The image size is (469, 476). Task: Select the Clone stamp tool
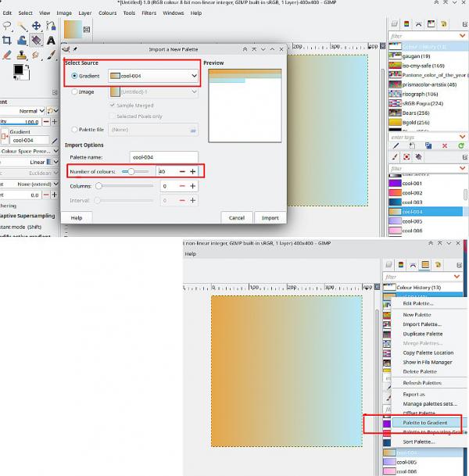point(22,55)
